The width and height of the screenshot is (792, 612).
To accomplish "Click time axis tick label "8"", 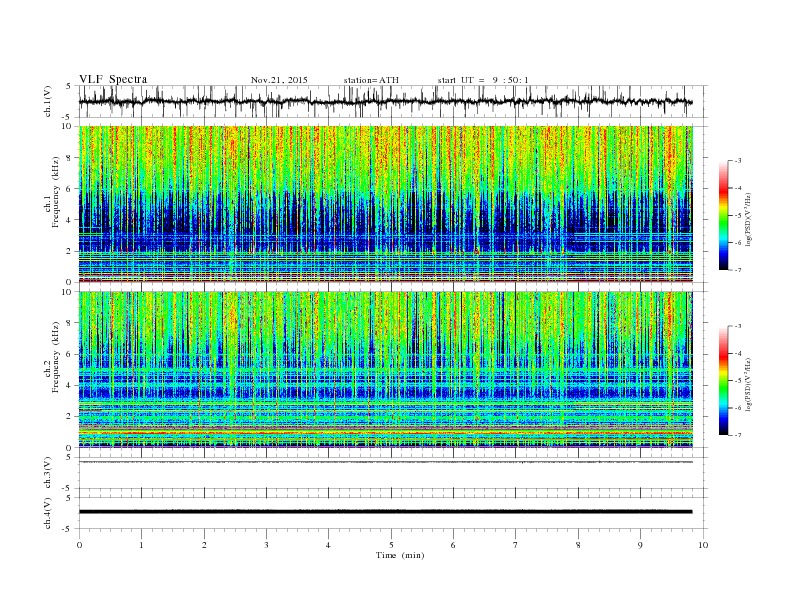I will (578, 545).
